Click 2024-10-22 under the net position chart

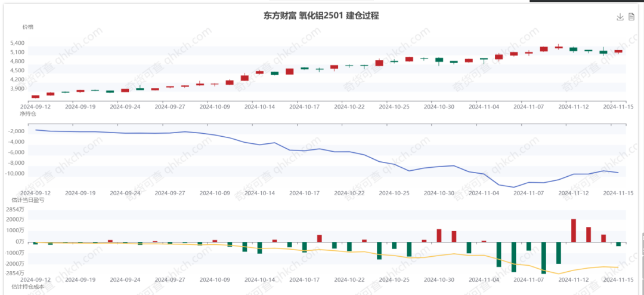pyautogui.click(x=349, y=192)
